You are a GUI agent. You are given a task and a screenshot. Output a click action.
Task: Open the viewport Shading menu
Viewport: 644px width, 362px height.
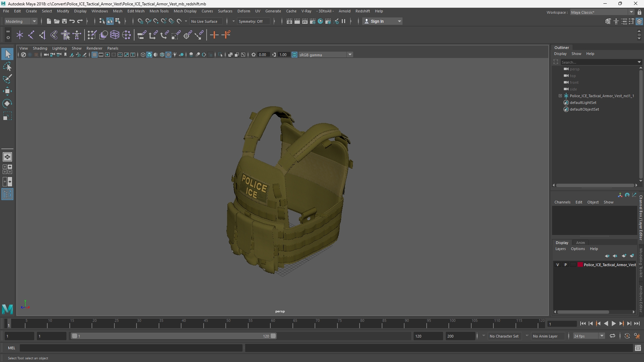(x=40, y=48)
